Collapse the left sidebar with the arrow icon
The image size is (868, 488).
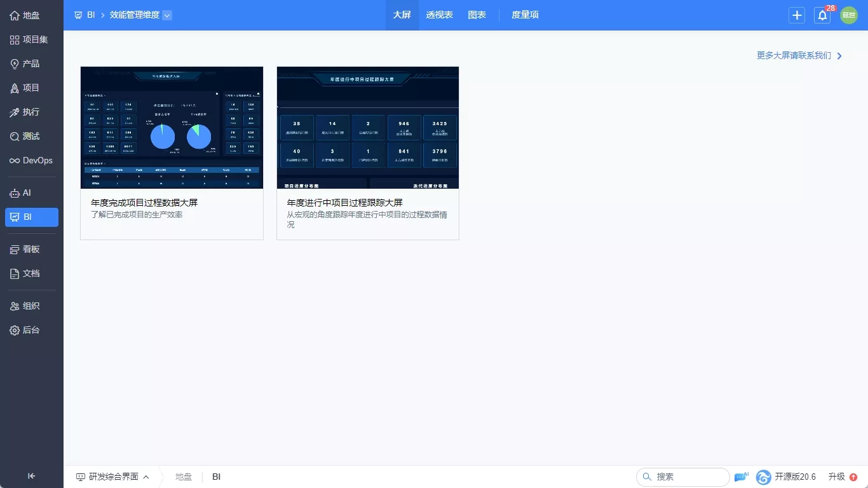pos(32,476)
